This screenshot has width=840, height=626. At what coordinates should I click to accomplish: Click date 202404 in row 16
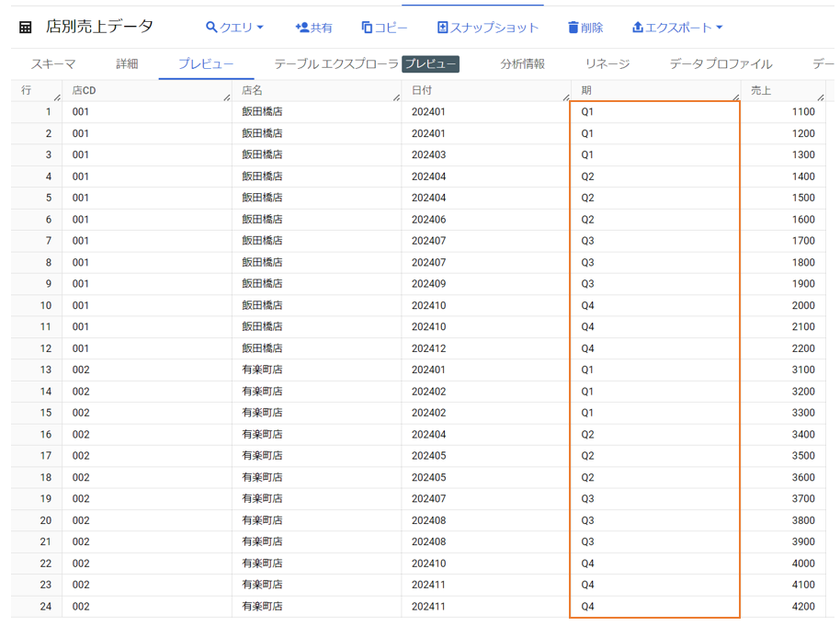coord(428,434)
